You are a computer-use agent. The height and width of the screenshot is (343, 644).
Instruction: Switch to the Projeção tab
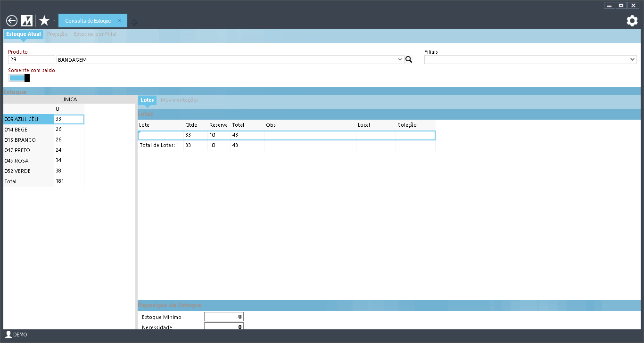tap(58, 34)
